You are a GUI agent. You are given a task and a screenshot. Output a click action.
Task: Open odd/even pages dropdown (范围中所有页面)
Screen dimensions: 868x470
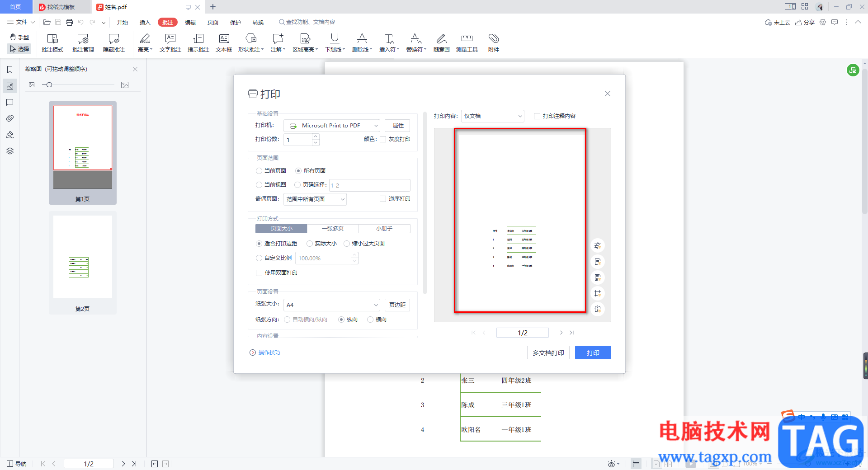pos(315,199)
